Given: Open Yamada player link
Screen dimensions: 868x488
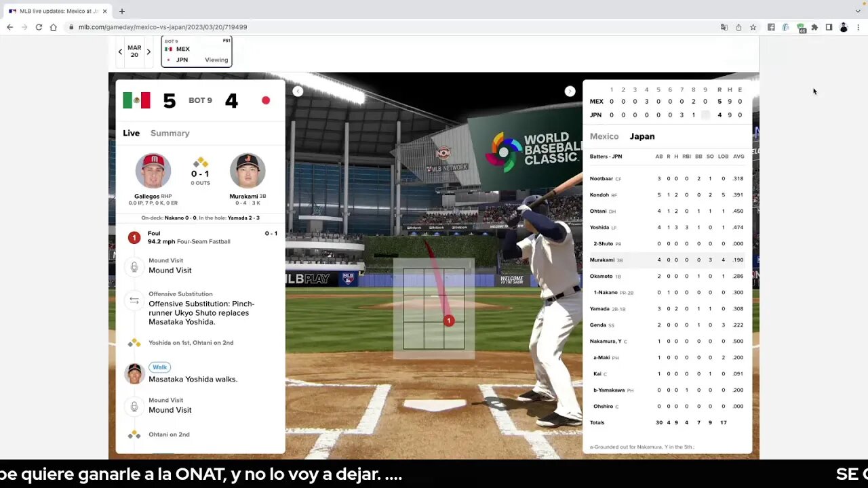Looking at the screenshot, I should click(x=599, y=308).
